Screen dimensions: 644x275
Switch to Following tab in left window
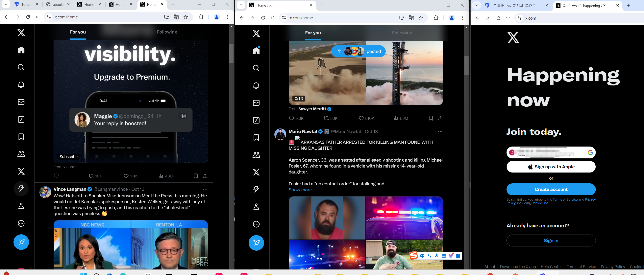click(x=167, y=32)
